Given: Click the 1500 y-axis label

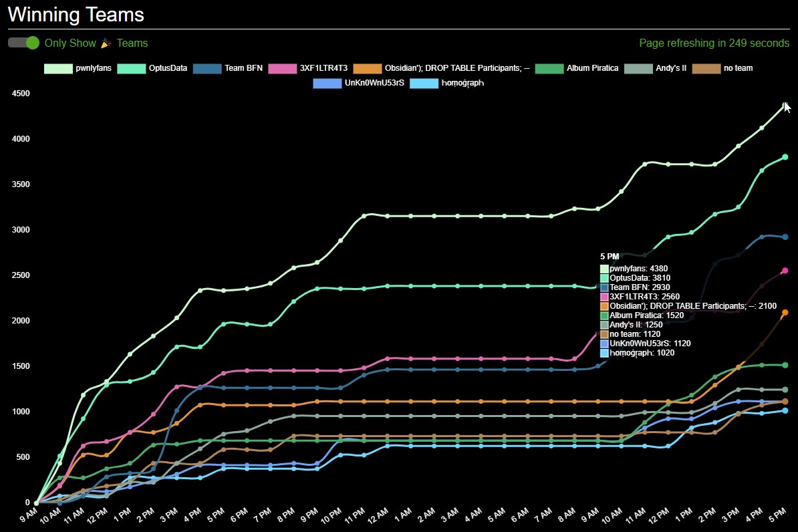Looking at the screenshot, I should click(21, 366).
